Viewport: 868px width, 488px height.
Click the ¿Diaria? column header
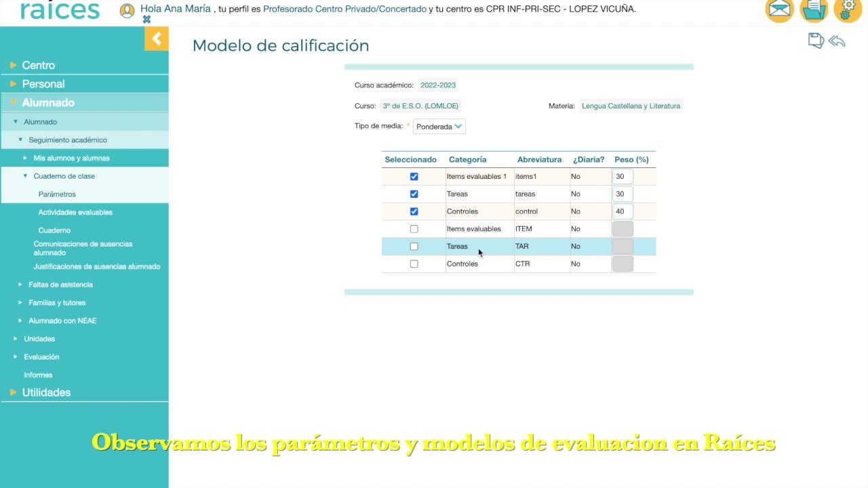click(589, 160)
